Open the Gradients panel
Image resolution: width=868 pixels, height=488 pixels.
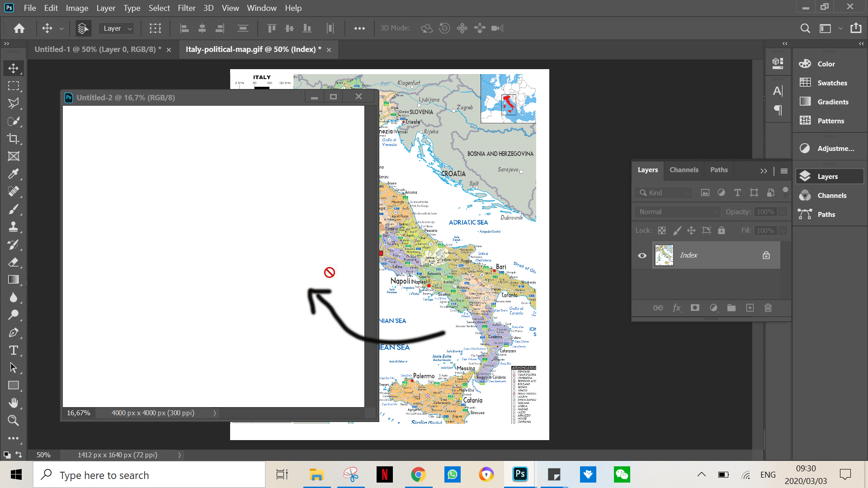(x=832, y=102)
